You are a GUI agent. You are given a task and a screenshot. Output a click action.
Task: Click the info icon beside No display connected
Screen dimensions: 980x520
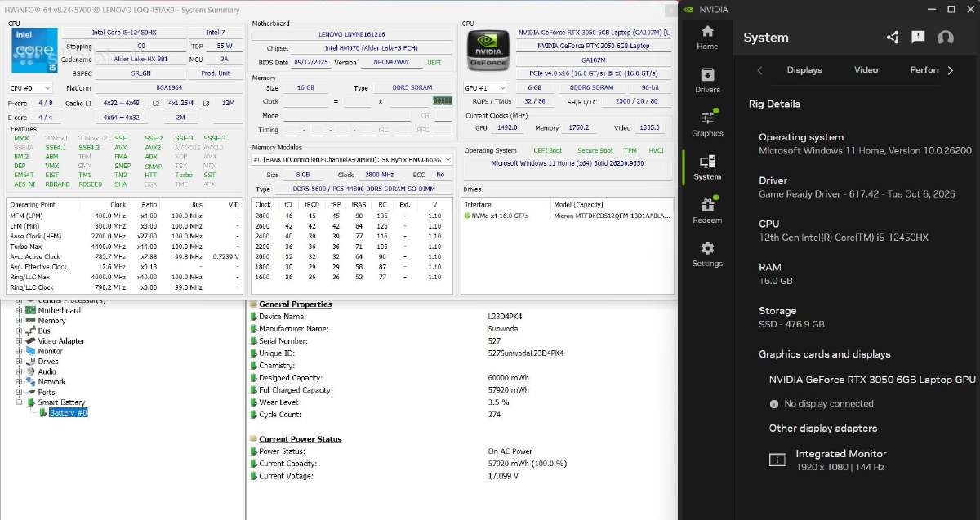point(774,404)
